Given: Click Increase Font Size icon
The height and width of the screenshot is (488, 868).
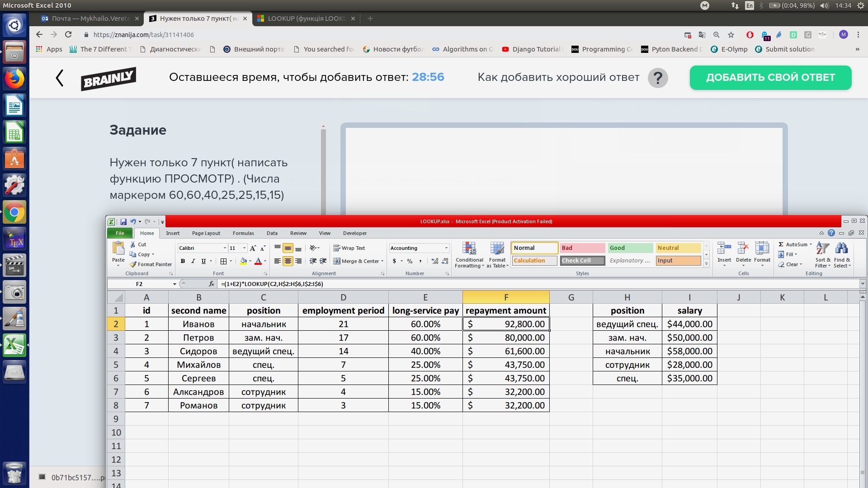Looking at the screenshot, I should tap(253, 248).
